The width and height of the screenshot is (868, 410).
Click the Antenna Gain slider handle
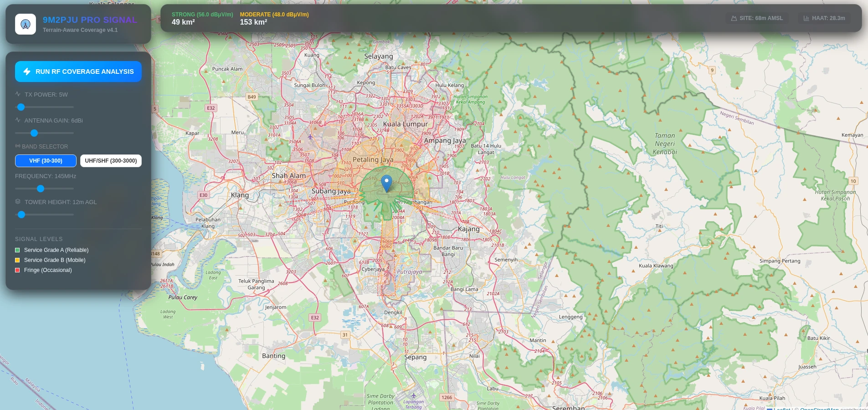[x=34, y=133]
